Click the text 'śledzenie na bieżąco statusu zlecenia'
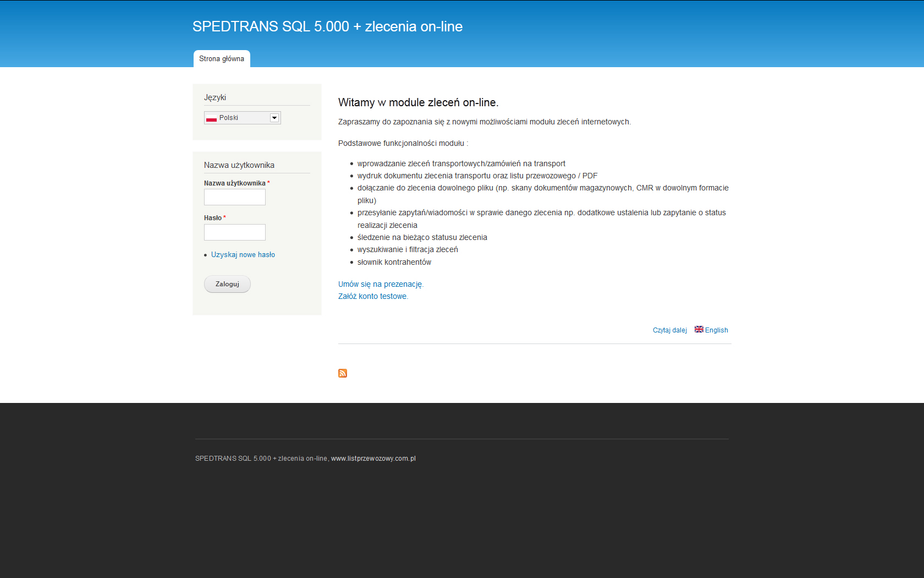 click(422, 237)
